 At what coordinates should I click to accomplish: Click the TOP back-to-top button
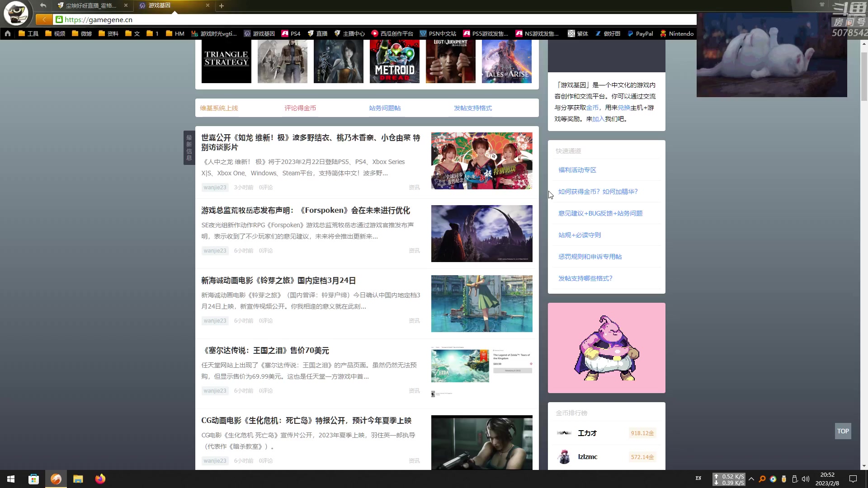pos(843,431)
